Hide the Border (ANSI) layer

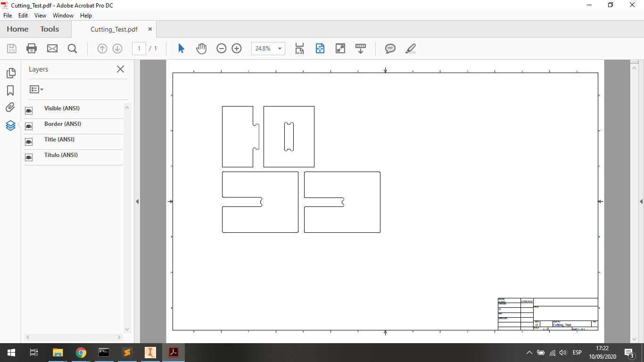click(29, 126)
